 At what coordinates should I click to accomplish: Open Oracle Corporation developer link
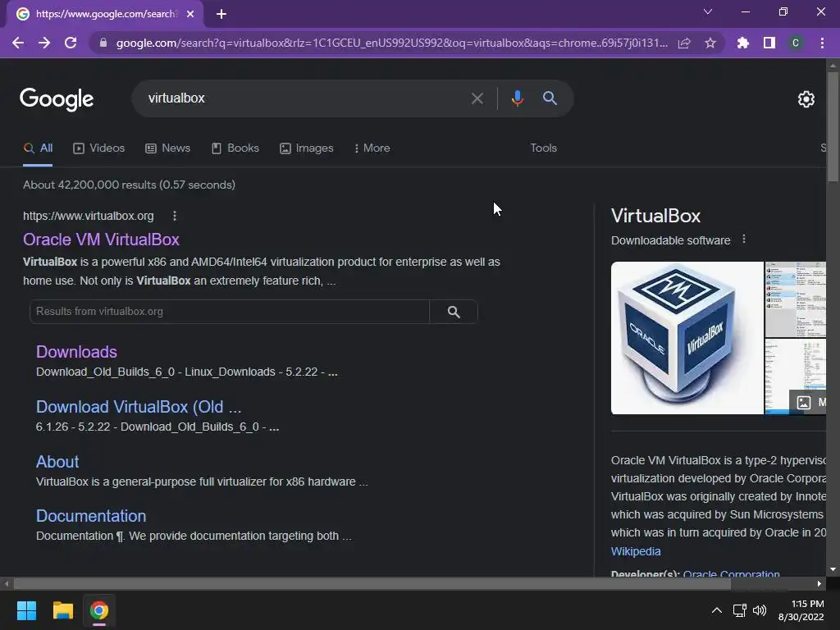click(731, 573)
